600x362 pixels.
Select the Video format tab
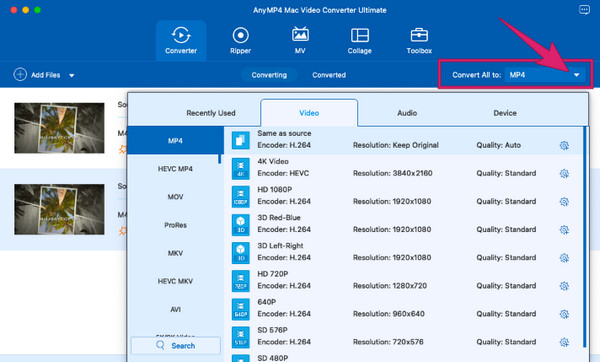point(309,113)
